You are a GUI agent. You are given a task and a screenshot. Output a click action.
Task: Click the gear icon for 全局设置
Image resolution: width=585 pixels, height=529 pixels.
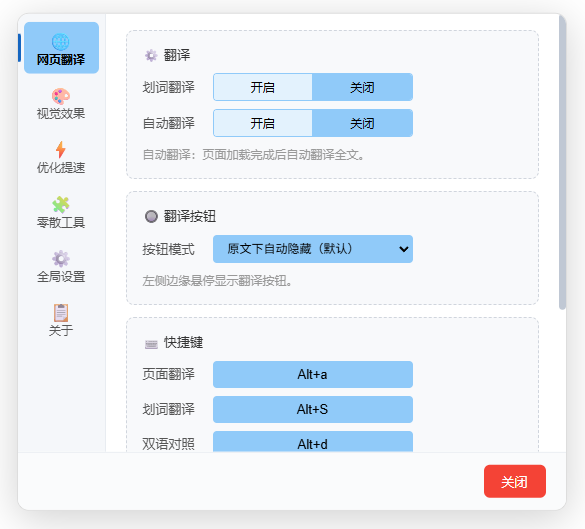point(61,259)
